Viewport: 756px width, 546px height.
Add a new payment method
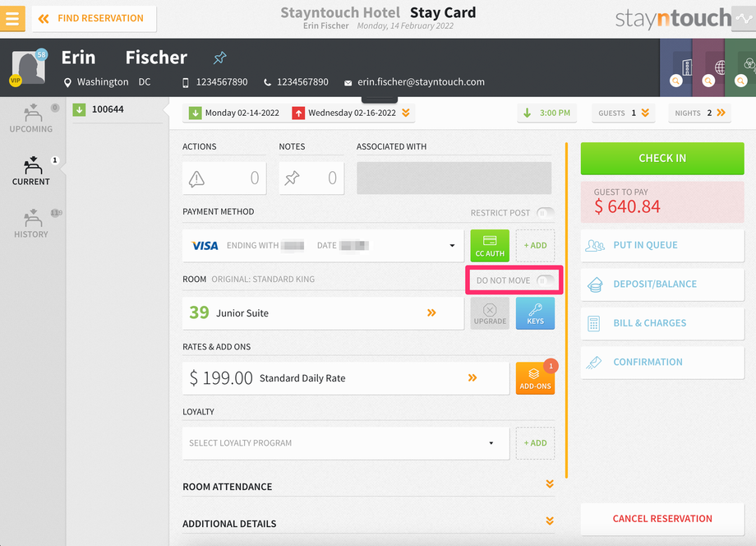535,246
